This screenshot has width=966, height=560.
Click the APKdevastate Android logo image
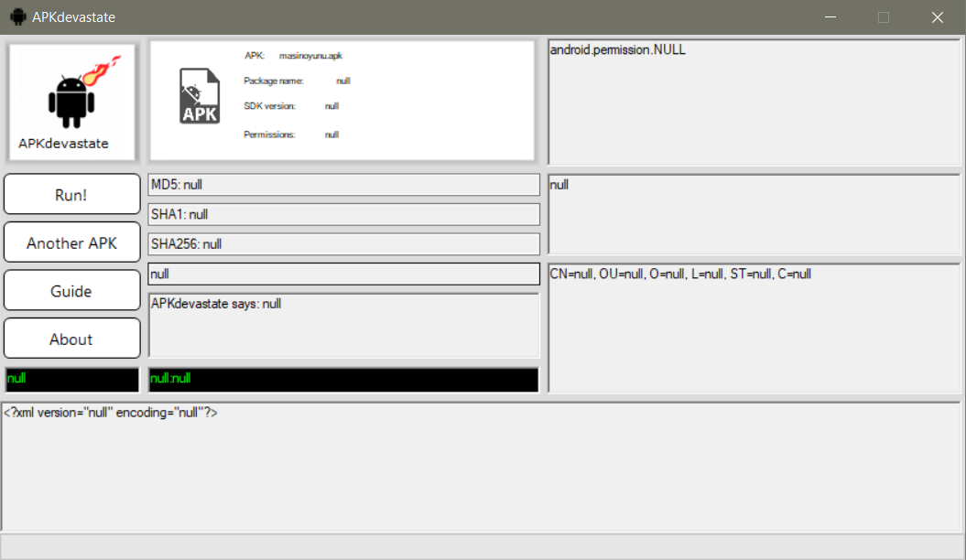click(72, 101)
